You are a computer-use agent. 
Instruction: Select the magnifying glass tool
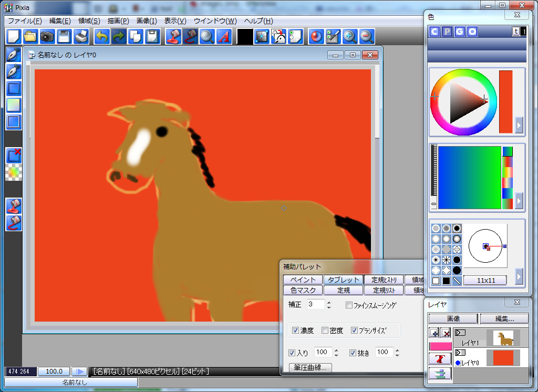207,36
